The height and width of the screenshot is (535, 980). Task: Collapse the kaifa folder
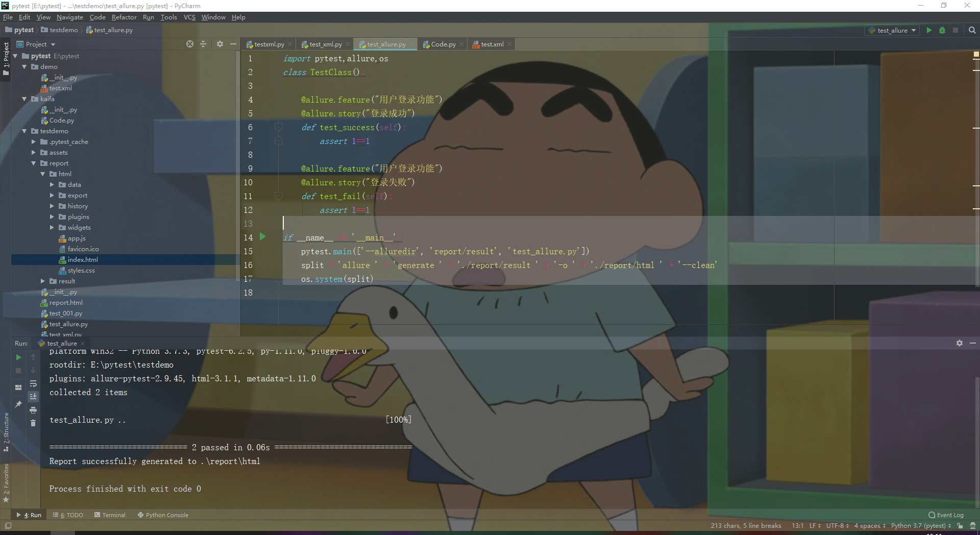pos(24,99)
